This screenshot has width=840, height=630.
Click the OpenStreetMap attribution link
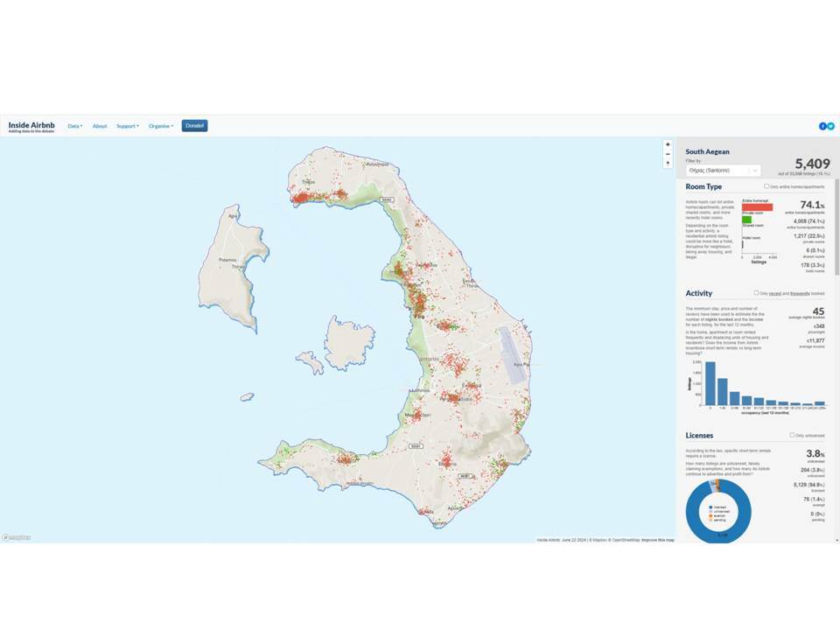click(626, 540)
